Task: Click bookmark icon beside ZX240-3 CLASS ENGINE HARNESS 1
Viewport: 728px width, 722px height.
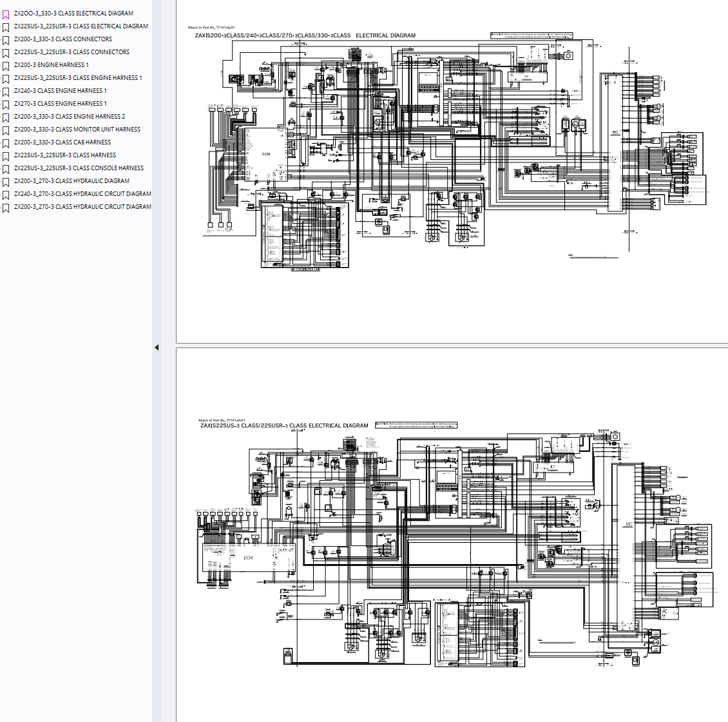Action: (x=6, y=92)
